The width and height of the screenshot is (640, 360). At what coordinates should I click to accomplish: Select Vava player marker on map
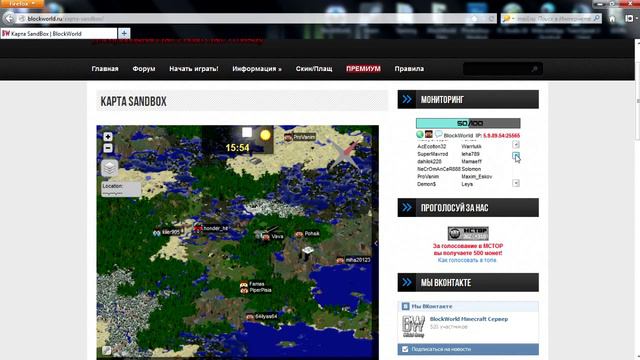[273, 236]
